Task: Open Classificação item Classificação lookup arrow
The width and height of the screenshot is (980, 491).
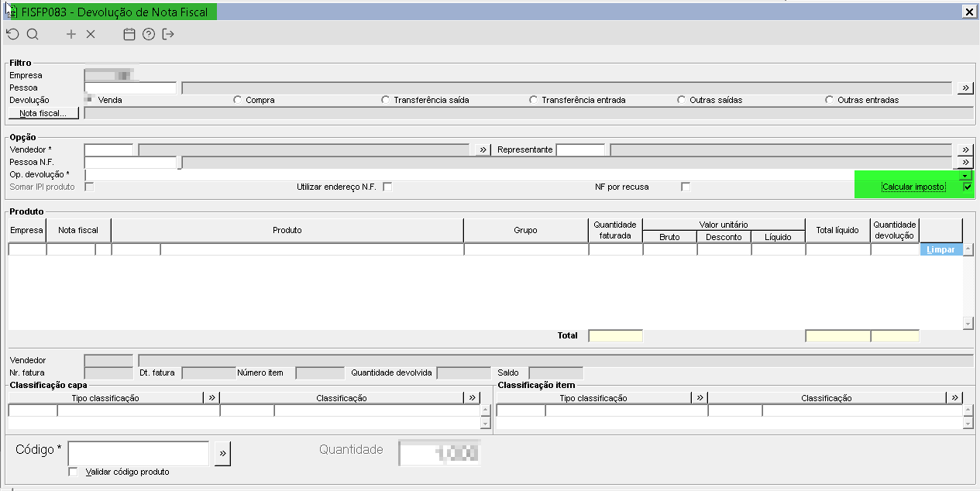Action: (954, 398)
